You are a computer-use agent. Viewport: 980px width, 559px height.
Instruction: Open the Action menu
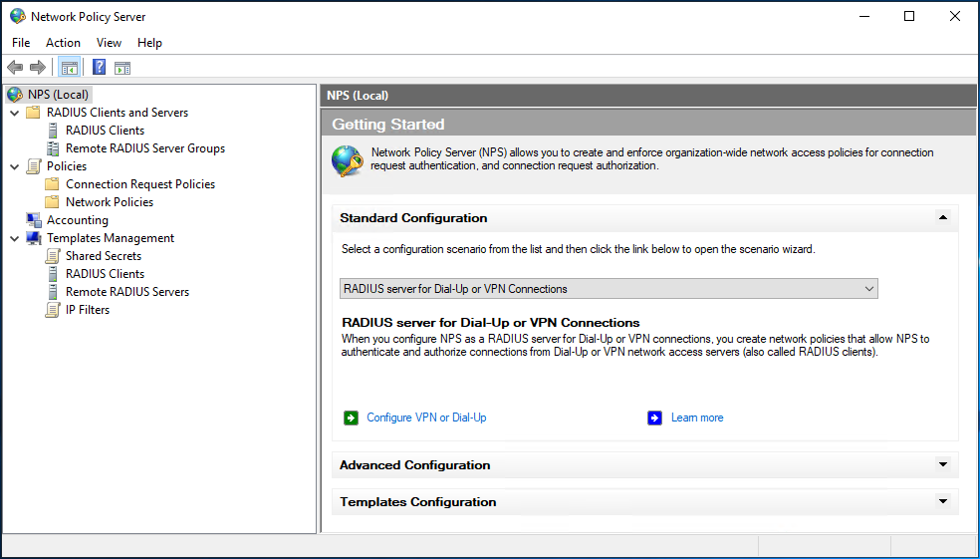[x=63, y=43]
